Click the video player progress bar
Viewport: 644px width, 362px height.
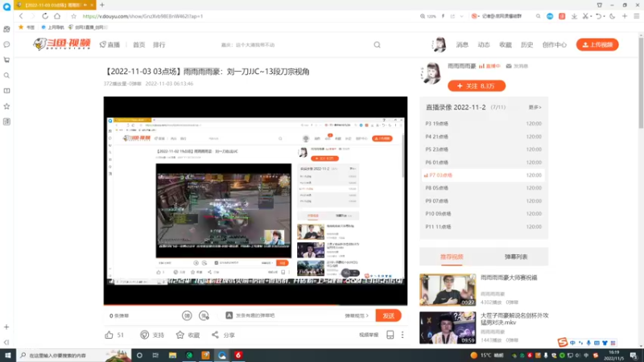255,305
